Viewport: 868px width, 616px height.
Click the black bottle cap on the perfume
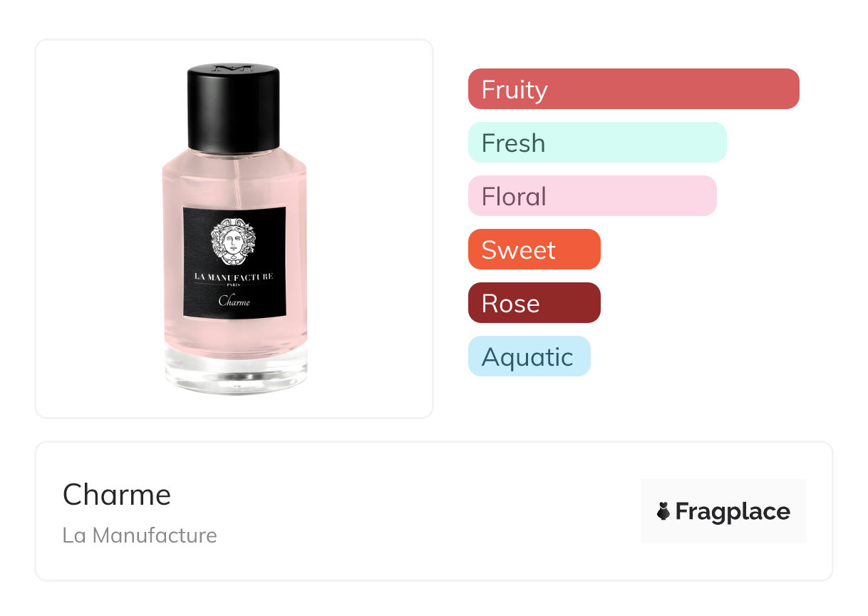pyautogui.click(x=234, y=108)
